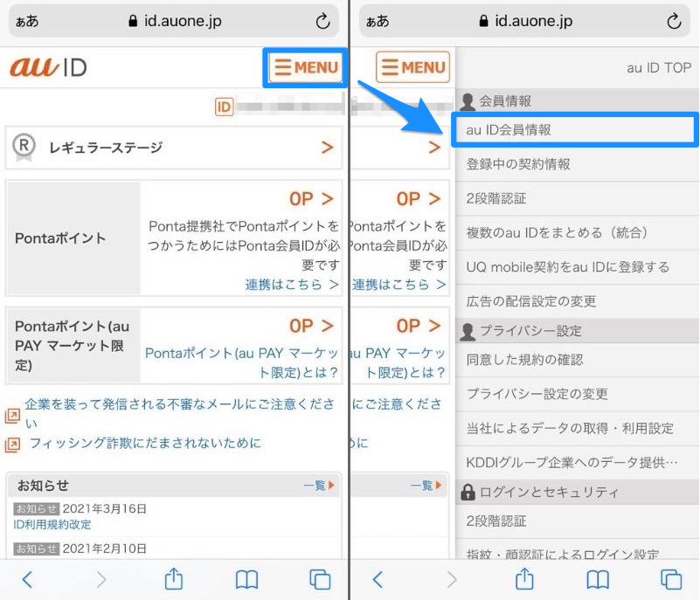Reload page in left Safari address bar
The width and height of the screenshot is (700, 600).
pyautogui.click(x=322, y=21)
